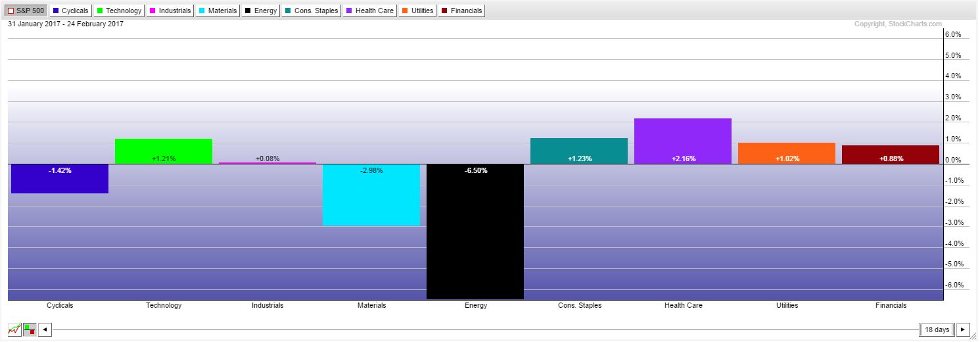Select the histogram bar chart mode icon

(x=30, y=330)
